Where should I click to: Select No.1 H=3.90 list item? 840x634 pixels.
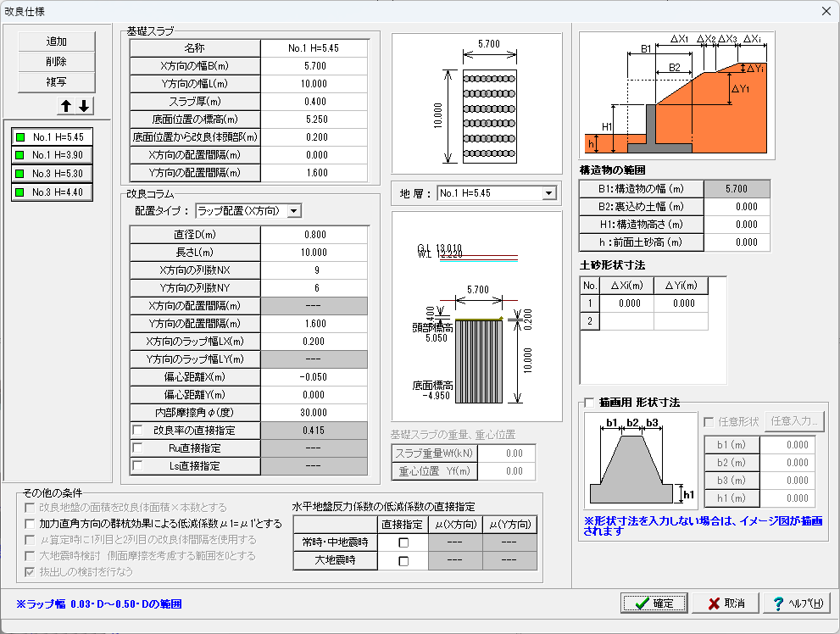(52, 155)
